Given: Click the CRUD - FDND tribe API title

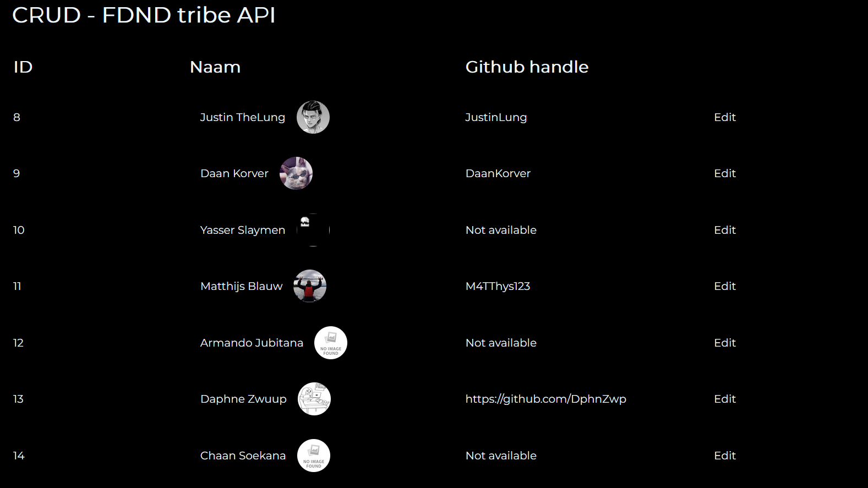Looking at the screenshot, I should [144, 15].
